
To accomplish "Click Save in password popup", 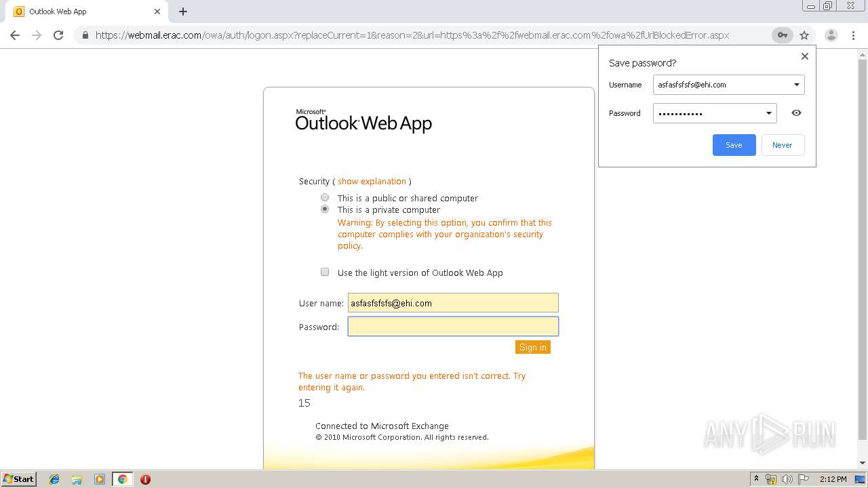I will pyautogui.click(x=734, y=145).
